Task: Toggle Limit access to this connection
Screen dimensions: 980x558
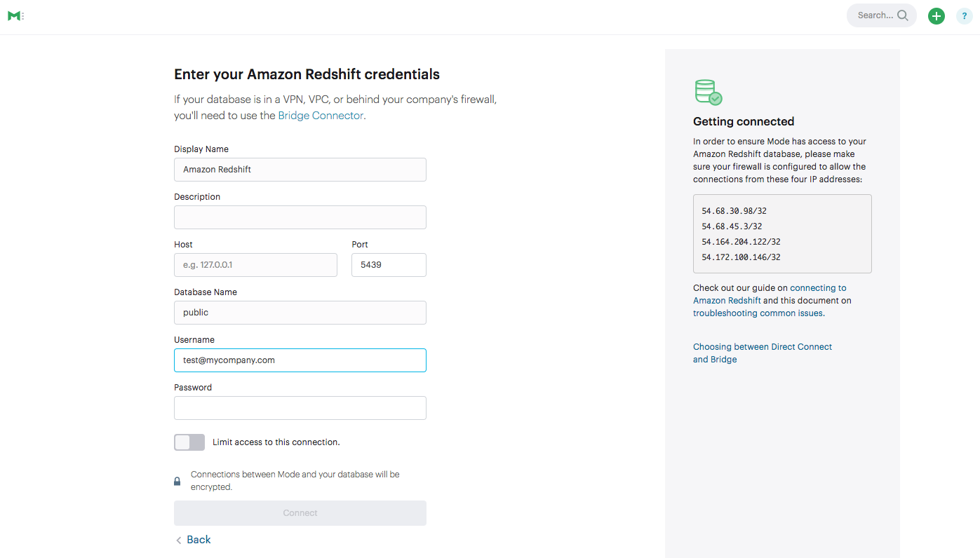Action: click(x=189, y=442)
